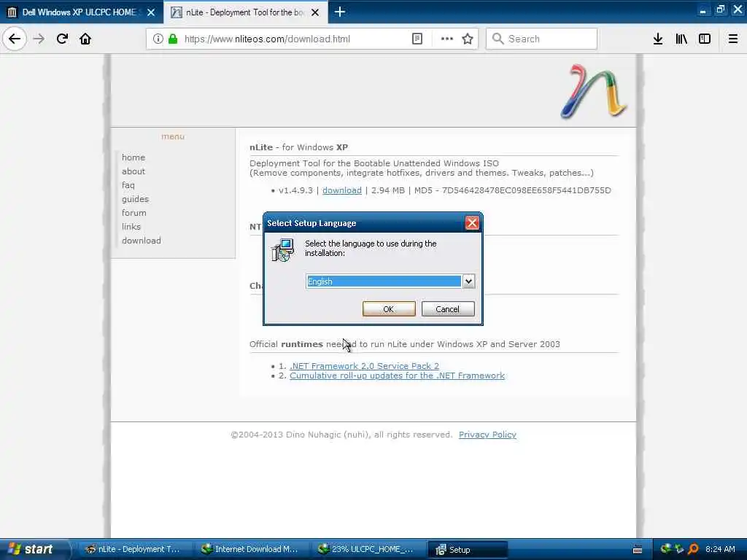Click the green padlock security icon

point(173,39)
